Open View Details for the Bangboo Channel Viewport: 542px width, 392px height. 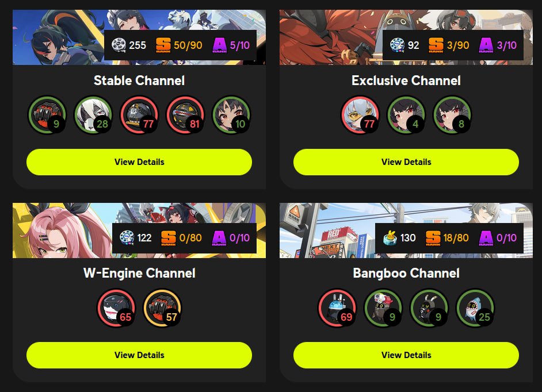406,355
